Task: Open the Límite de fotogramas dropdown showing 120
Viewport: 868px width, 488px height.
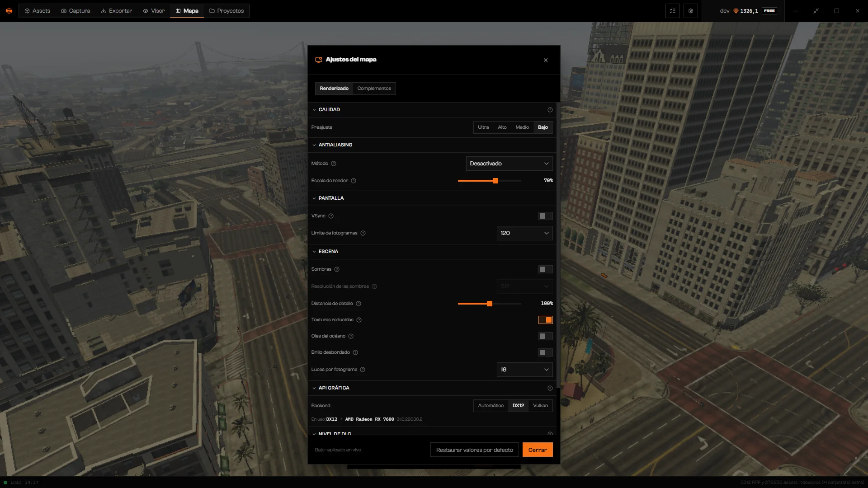Action: coord(524,233)
